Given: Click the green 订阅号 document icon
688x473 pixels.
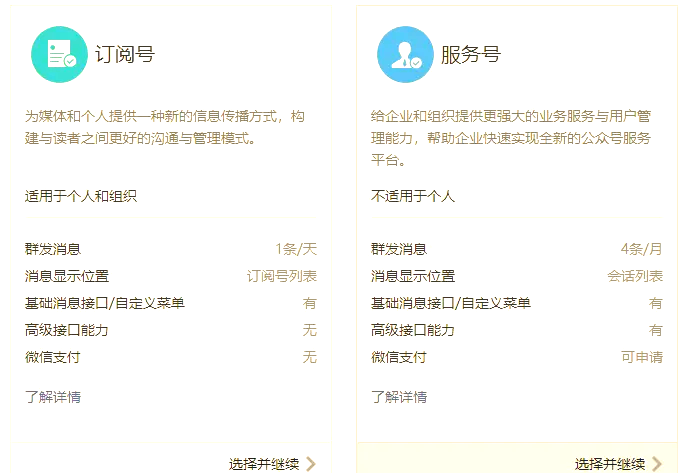Looking at the screenshot, I should [59, 54].
